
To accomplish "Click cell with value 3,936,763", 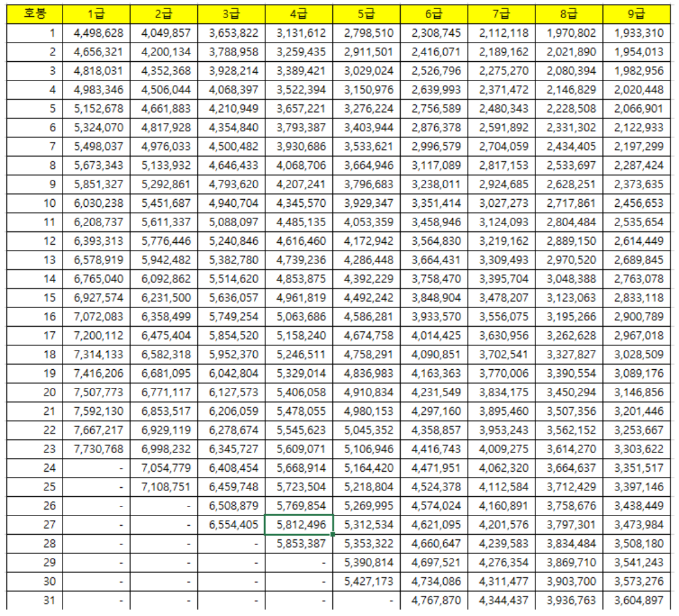I will pos(569,601).
